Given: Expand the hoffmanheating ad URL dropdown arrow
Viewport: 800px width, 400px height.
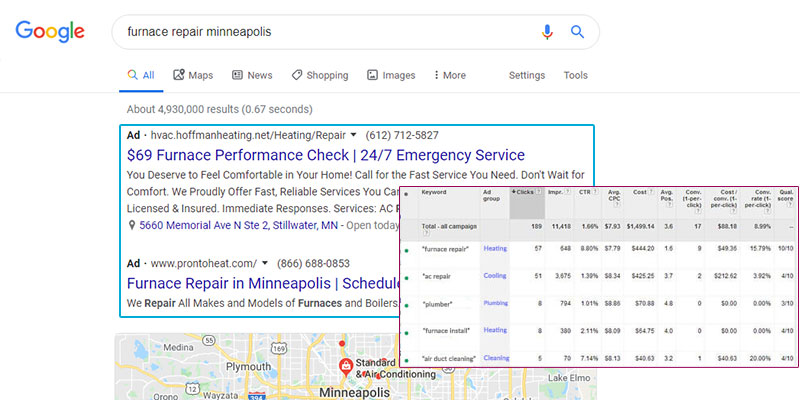Looking at the screenshot, I should pos(353,136).
